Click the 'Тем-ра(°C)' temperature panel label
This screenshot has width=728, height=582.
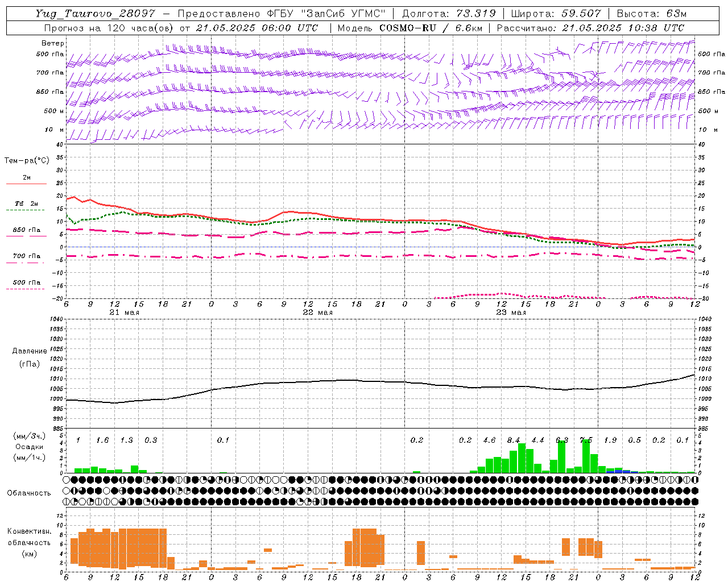27,161
